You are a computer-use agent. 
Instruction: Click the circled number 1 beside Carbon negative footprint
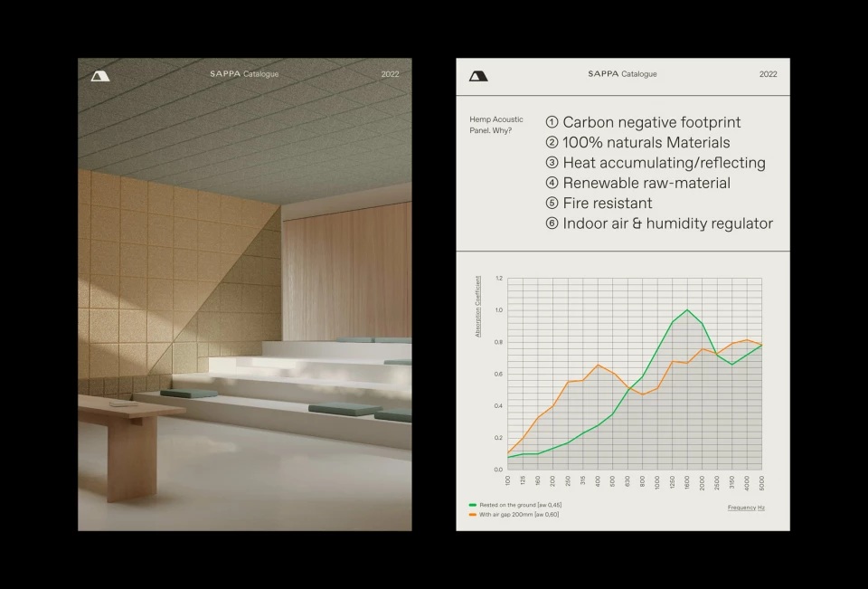click(x=552, y=122)
